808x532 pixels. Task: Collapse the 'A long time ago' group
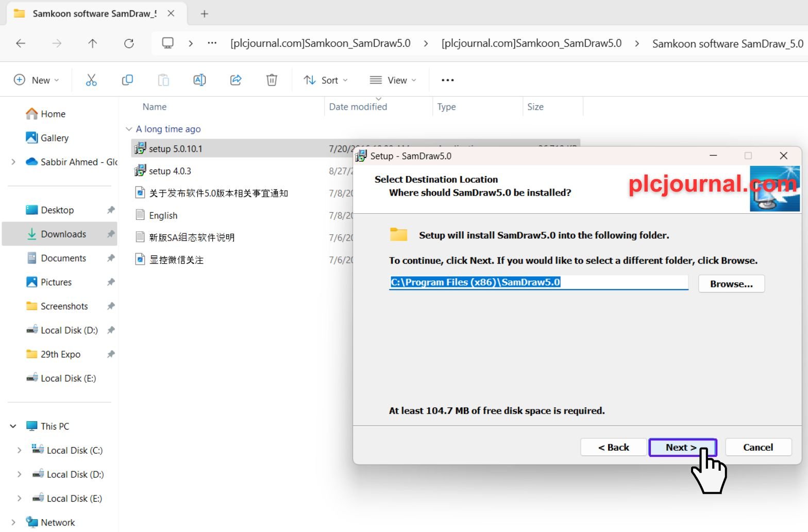tap(129, 129)
